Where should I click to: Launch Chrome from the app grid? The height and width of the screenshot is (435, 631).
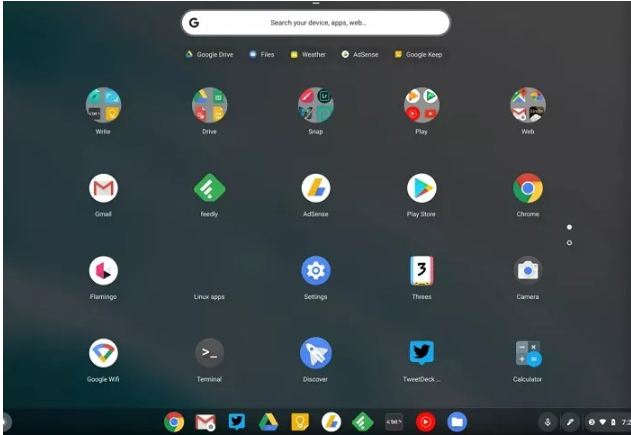coord(528,188)
